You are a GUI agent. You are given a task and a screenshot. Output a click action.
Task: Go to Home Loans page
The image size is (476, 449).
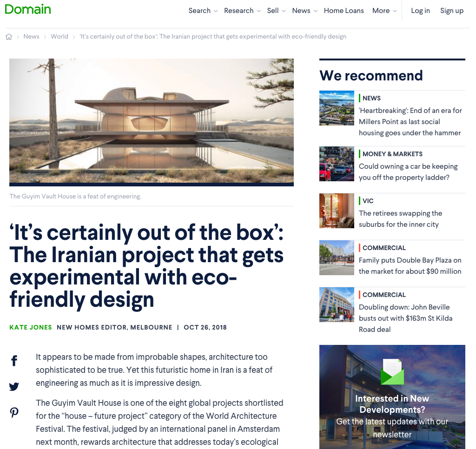[x=344, y=11]
